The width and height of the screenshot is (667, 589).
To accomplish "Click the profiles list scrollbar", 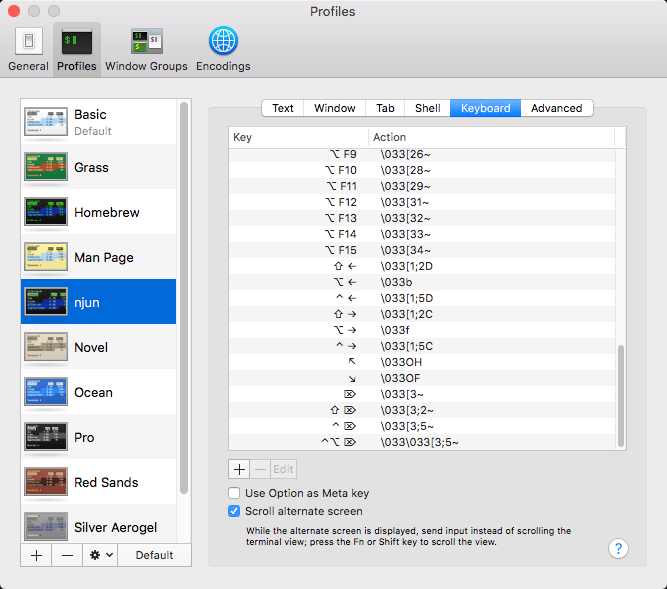I will [184, 298].
